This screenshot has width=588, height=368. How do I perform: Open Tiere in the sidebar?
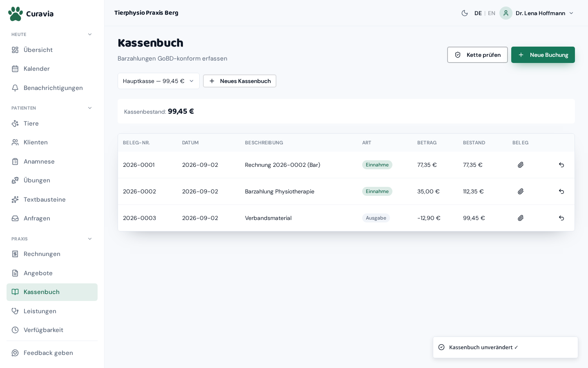click(52, 123)
